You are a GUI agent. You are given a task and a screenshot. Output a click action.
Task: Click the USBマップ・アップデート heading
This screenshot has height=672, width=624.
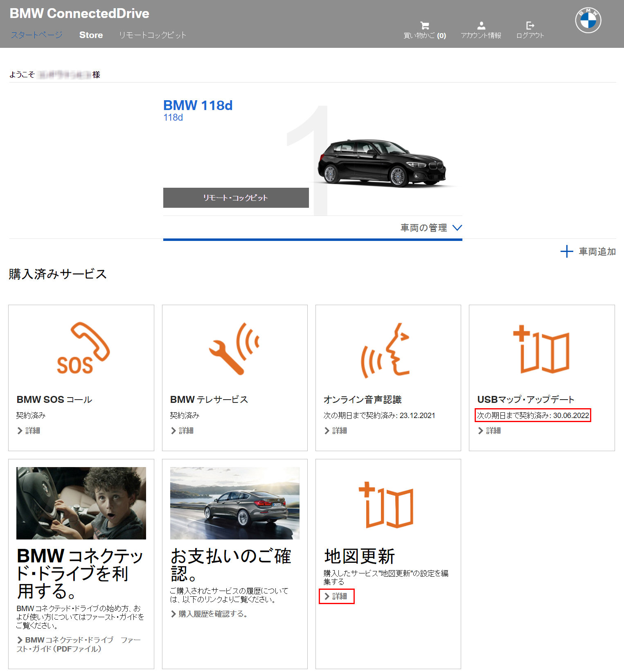(526, 400)
